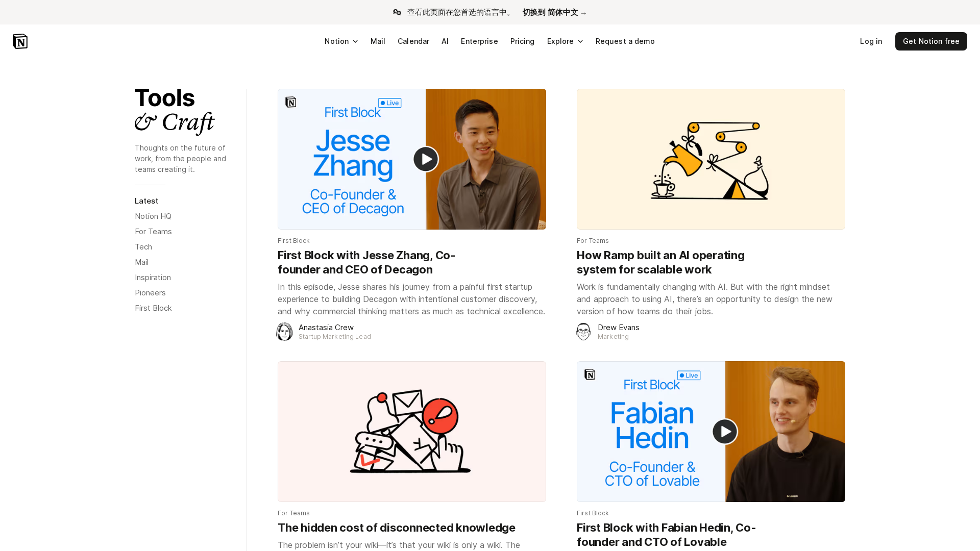Click the Log in link
This screenshot has height=551, width=980.
[871, 41]
